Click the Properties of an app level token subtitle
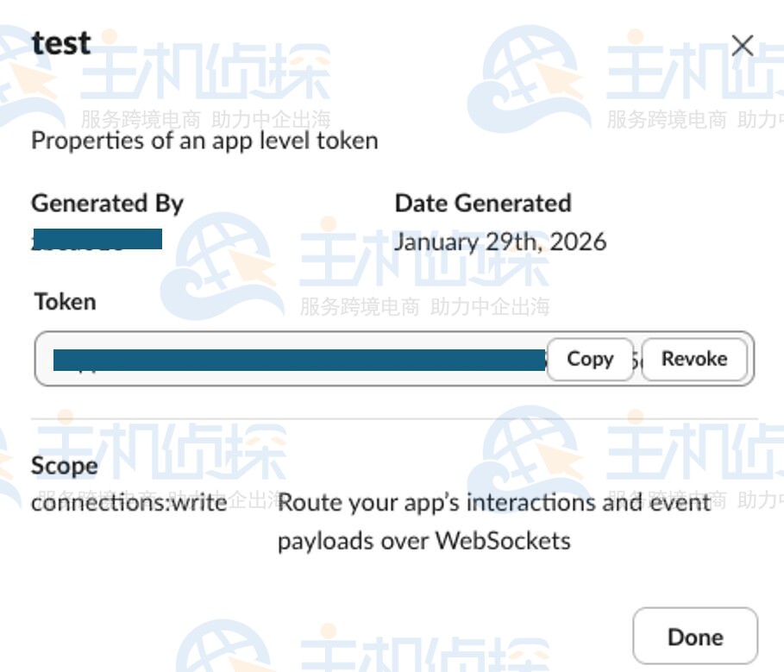The height and width of the screenshot is (672, 784). click(204, 141)
